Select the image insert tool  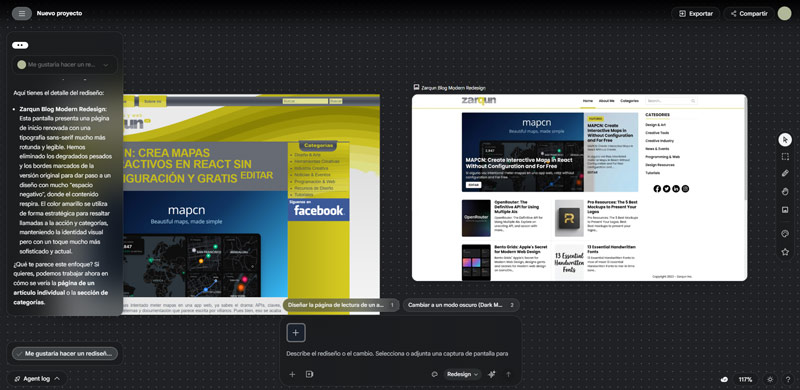click(x=785, y=209)
